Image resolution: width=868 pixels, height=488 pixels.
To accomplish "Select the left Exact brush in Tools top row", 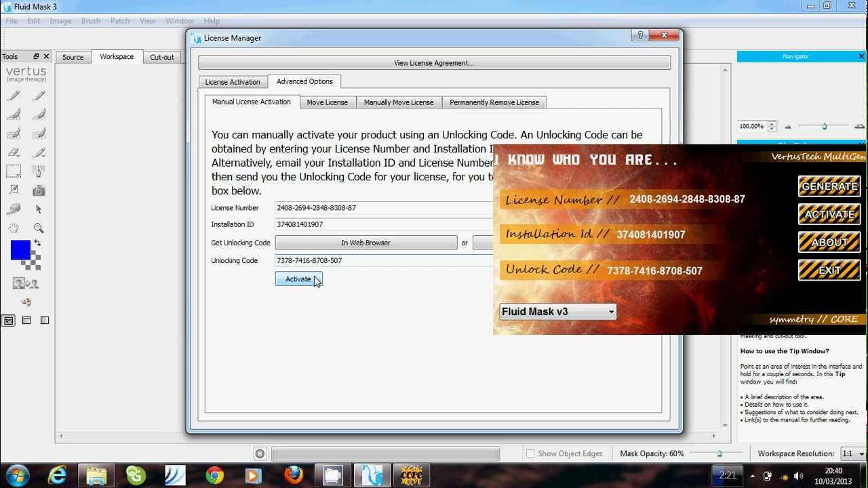I will (14, 96).
